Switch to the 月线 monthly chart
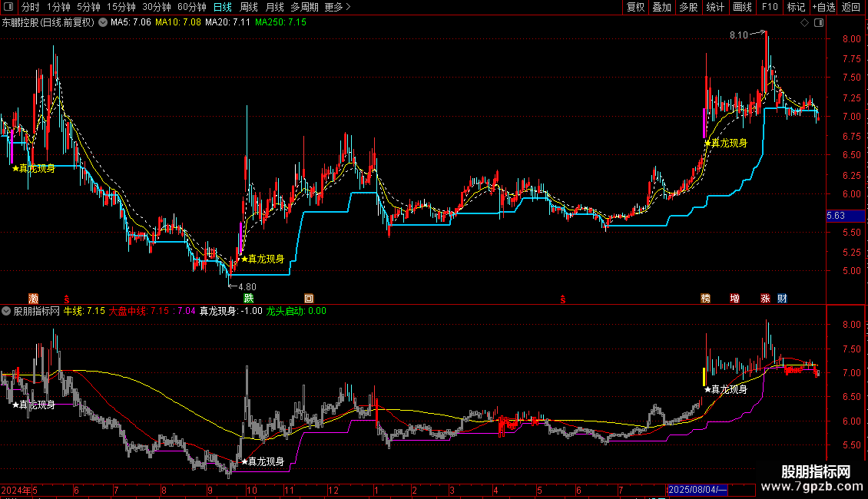This screenshot has height=499, width=868. [274, 7]
